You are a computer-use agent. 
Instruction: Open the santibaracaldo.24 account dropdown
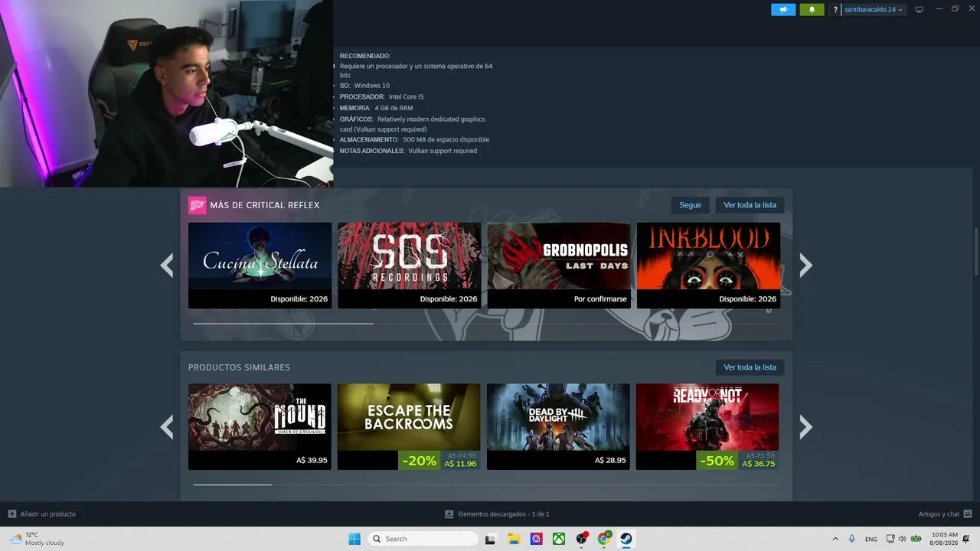click(x=874, y=10)
